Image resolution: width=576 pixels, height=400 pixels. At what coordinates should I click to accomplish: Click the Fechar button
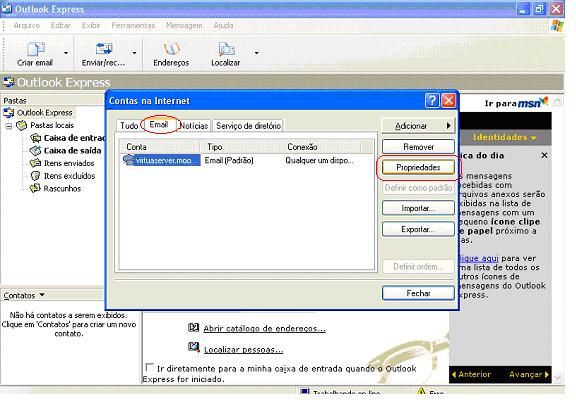point(418,293)
